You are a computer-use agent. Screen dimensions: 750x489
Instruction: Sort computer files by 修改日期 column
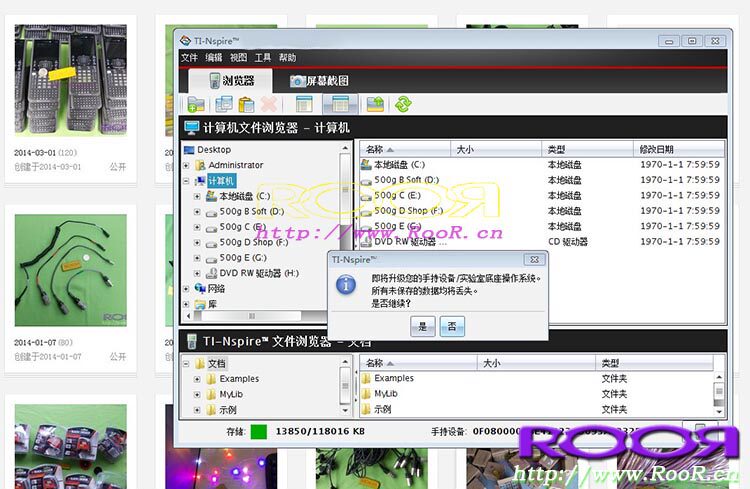click(679, 149)
